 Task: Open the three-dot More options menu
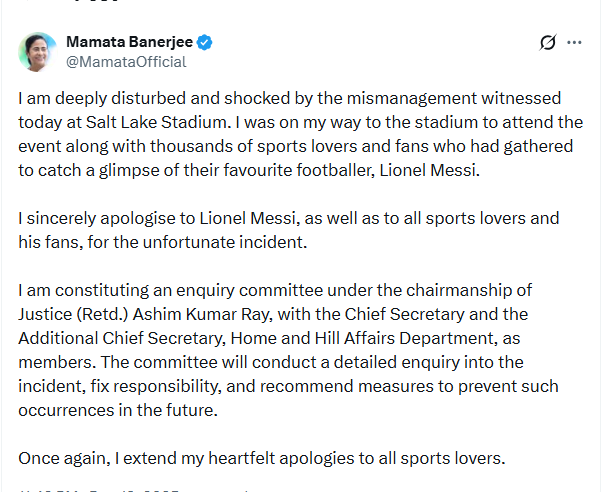coord(574,43)
